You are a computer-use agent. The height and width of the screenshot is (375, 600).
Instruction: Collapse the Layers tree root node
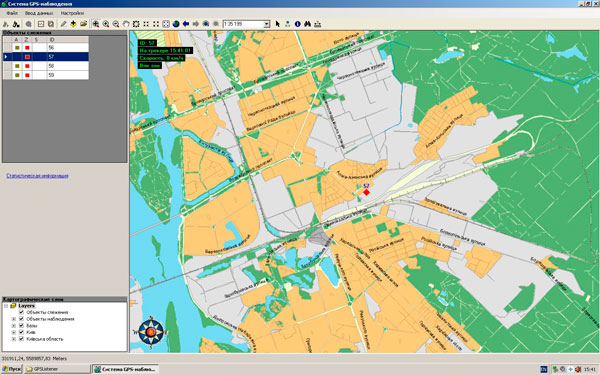[x=6, y=306]
